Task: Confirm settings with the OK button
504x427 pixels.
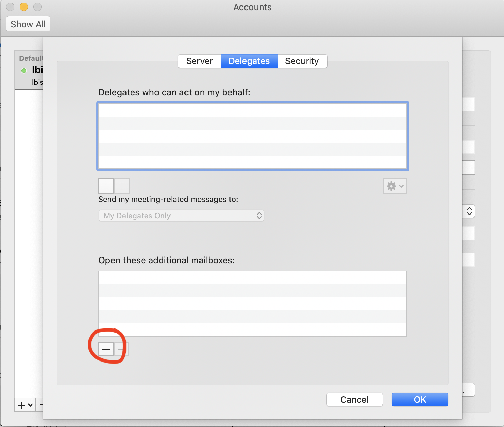Action: (x=420, y=399)
